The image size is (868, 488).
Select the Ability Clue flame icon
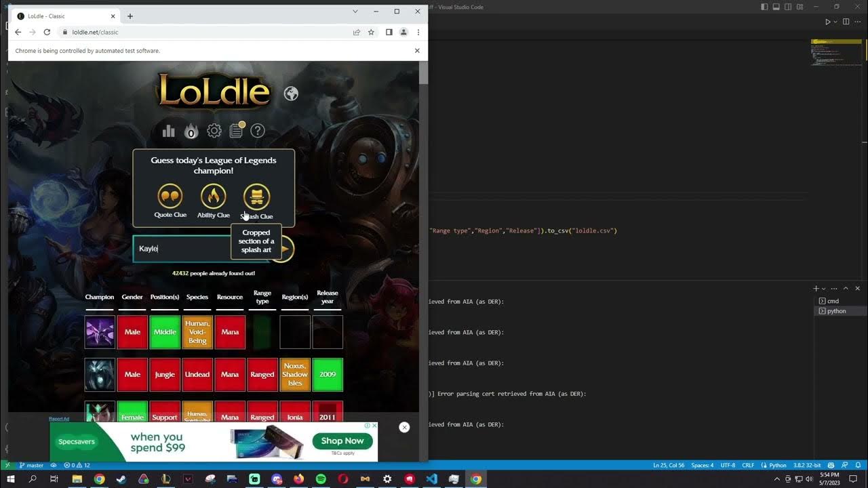[214, 197]
